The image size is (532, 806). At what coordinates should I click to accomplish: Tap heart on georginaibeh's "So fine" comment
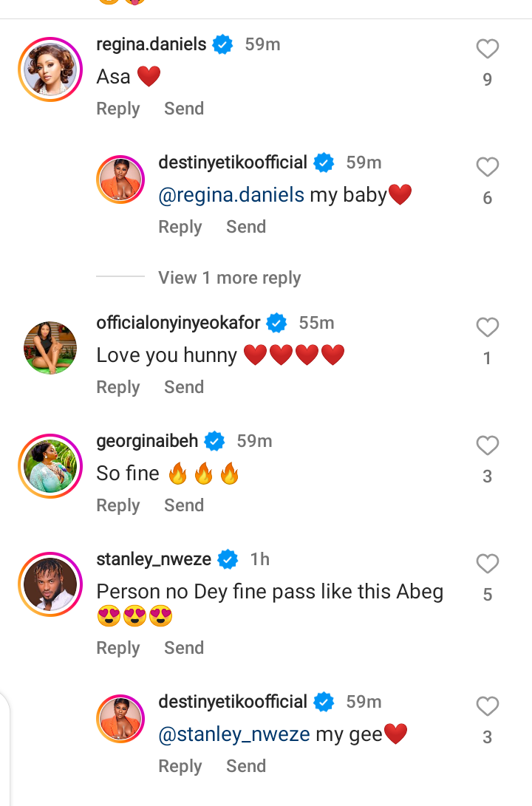pos(487,446)
